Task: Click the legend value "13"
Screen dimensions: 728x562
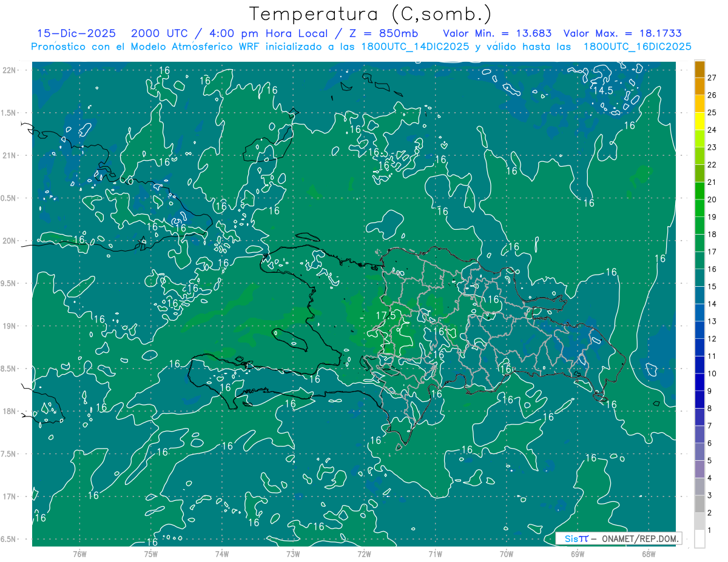Action: pos(712,321)
